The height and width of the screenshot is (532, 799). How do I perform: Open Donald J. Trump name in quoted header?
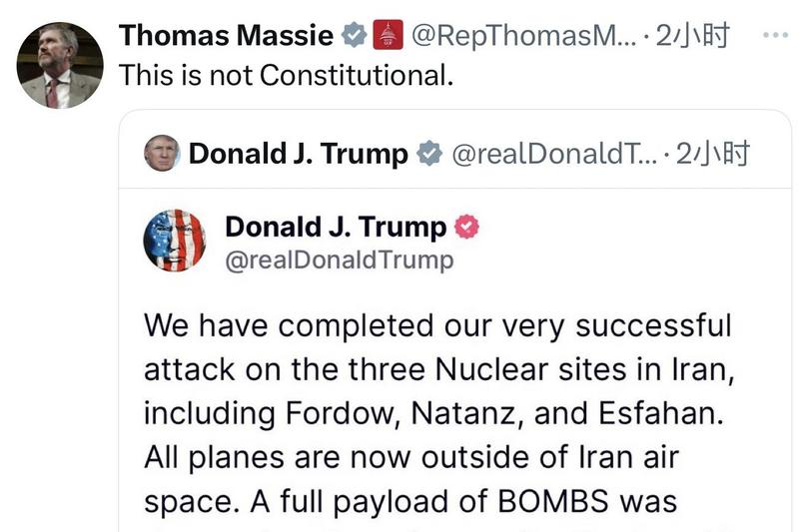tap(298, 154)
